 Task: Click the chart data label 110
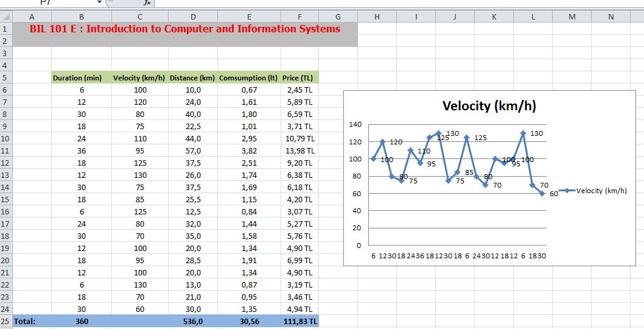[424, 151]
